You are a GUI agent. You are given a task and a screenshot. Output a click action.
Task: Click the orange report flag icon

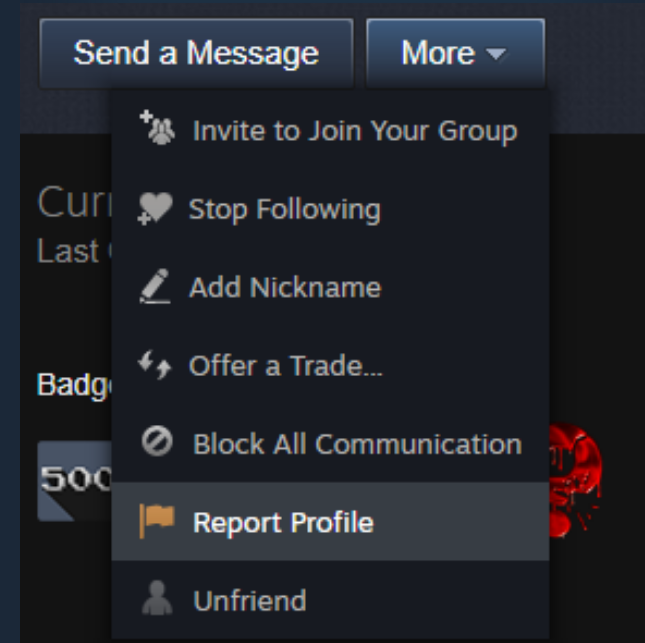pos(157,521)
